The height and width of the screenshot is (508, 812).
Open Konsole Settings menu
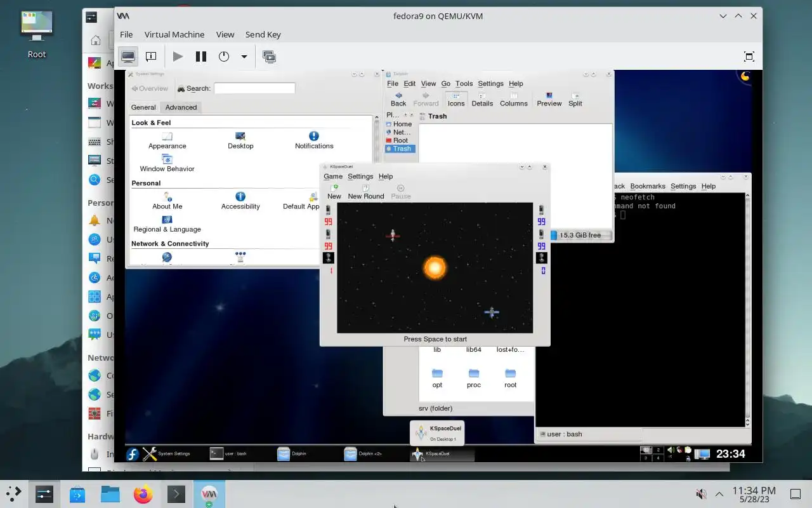pos(683,186)
